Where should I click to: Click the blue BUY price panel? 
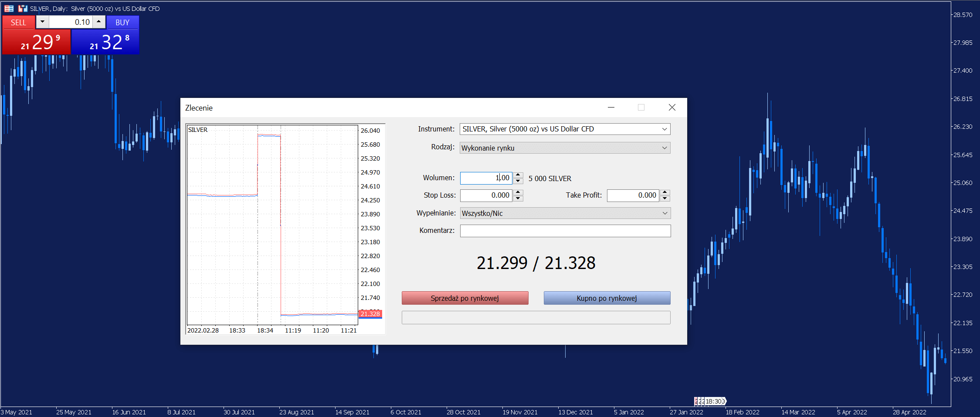coord(105,42)
